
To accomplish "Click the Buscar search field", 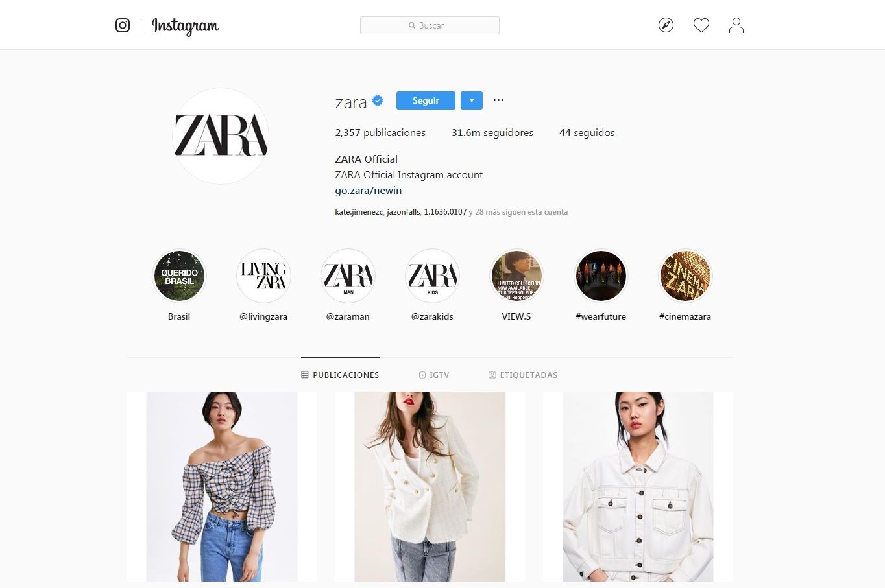I will (430, 25).
